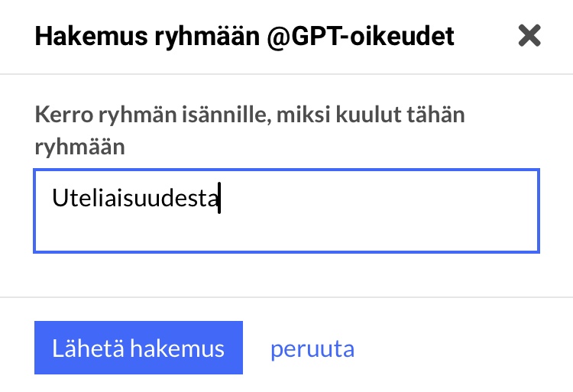This screenshot has height=392, width=573.
Task: Click the second label line reading ryhmään
Action: tap(79, 147)
